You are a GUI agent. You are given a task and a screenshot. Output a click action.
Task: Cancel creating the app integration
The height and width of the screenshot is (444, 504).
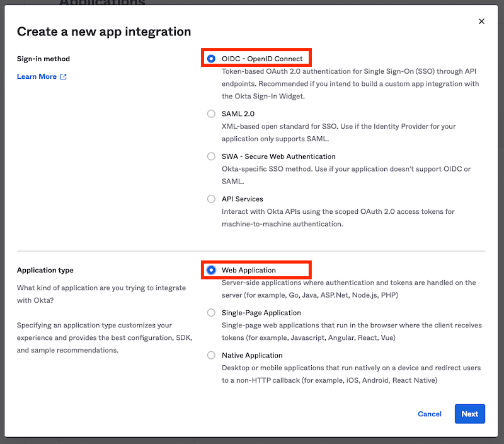point(430,414)
